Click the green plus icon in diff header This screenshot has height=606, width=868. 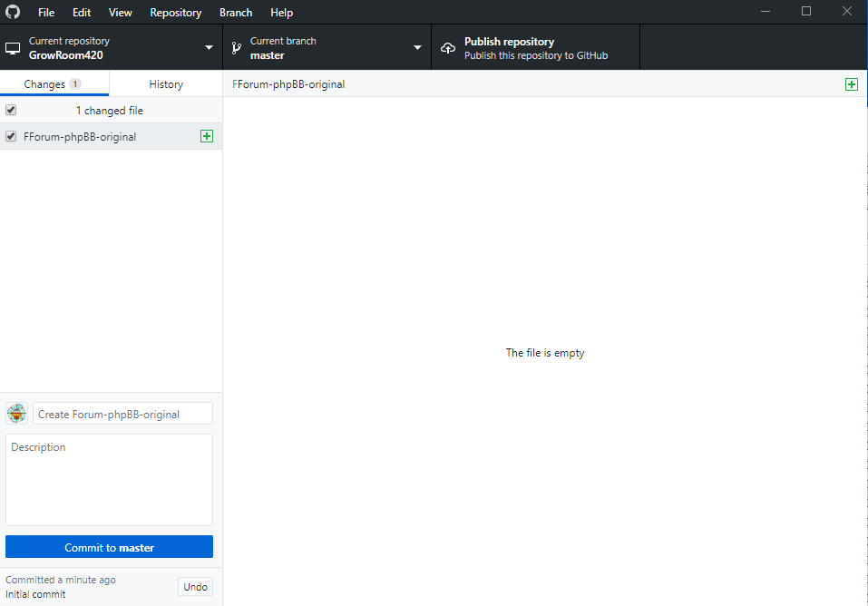[x=851, y=84]
